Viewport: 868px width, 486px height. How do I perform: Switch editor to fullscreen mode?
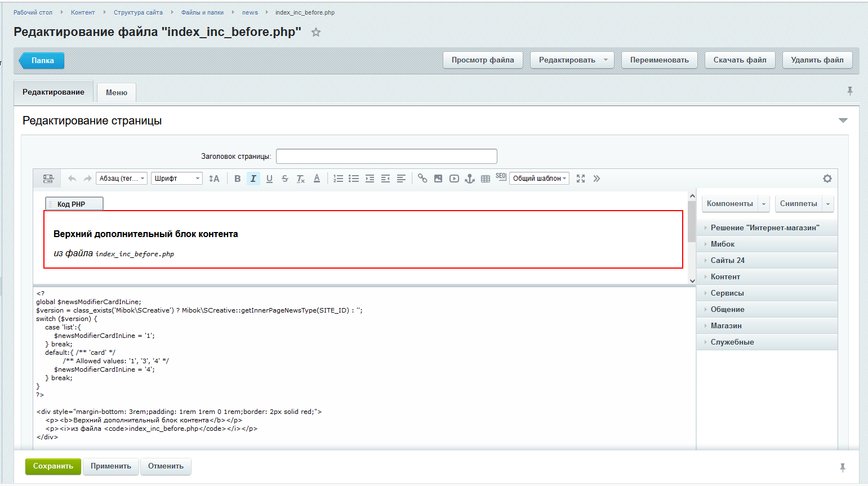click(x=581, y=179)
